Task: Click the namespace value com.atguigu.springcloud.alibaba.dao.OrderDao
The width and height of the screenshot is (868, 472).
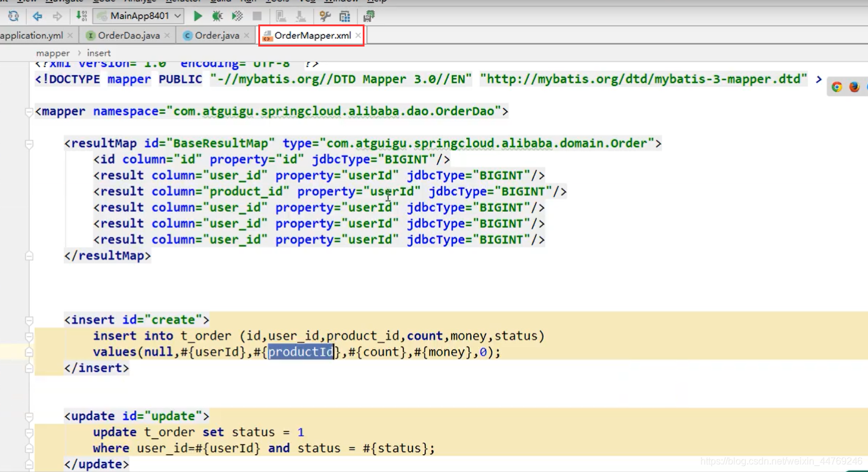Action: coord(333,111)
